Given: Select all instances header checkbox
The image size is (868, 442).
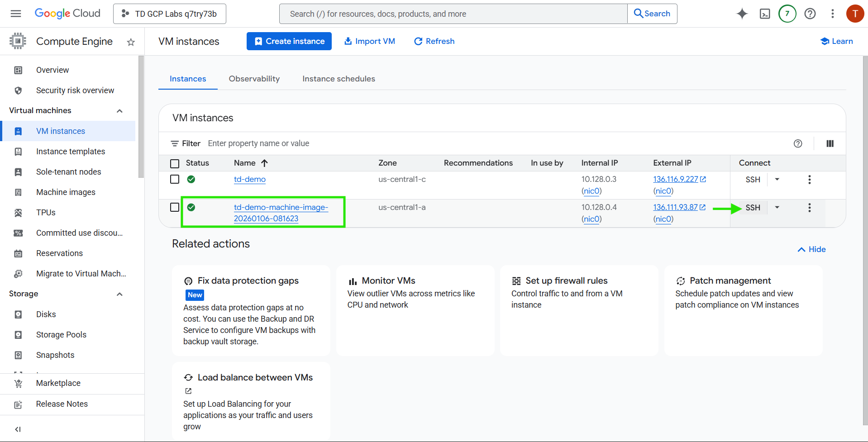Looking at the screenshot, I should 175,163.
